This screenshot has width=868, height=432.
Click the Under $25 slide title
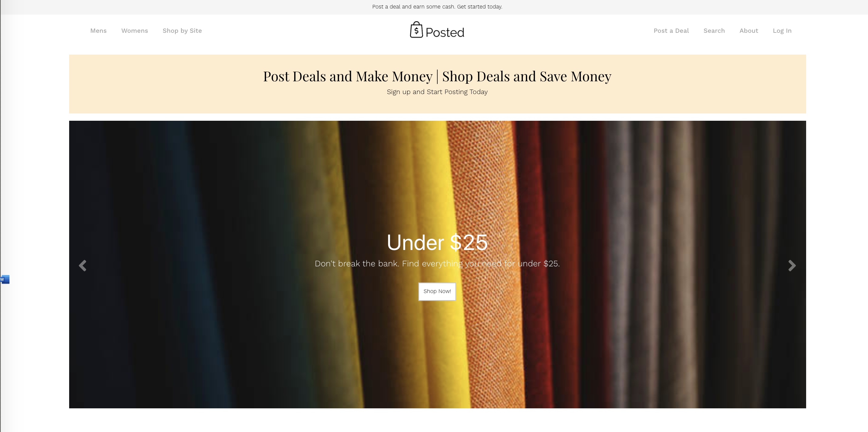coord(437,242)
